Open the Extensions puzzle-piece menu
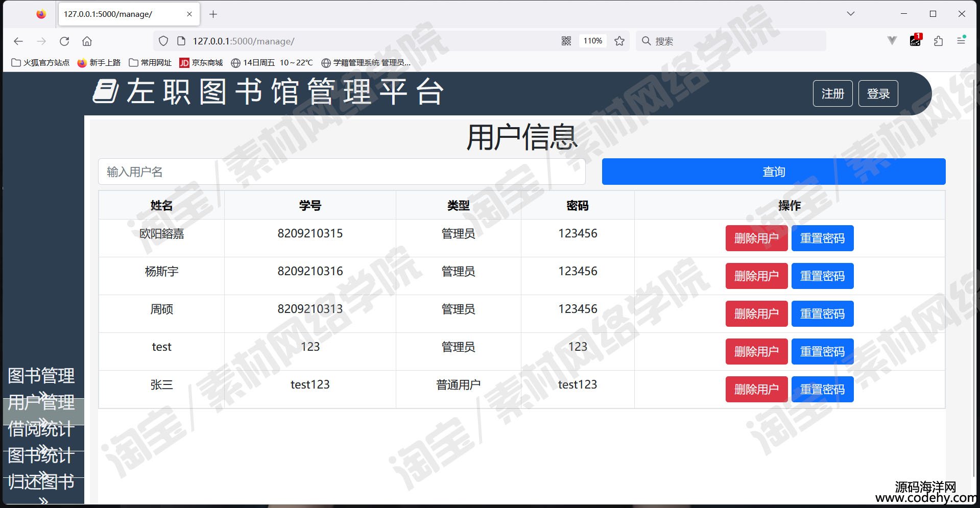This screenshot has height=508, width=980. 938,41
